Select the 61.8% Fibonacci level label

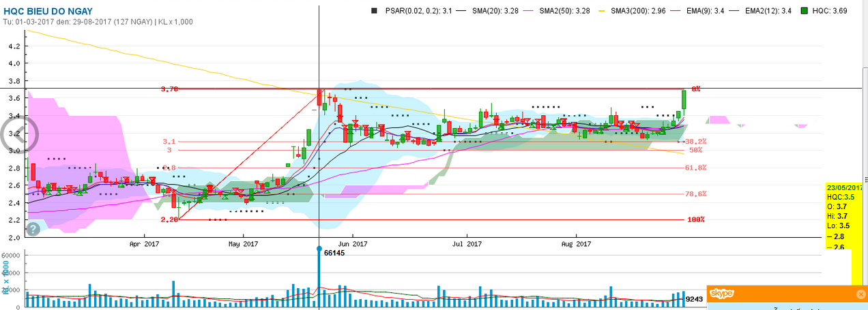pos(695,168)
